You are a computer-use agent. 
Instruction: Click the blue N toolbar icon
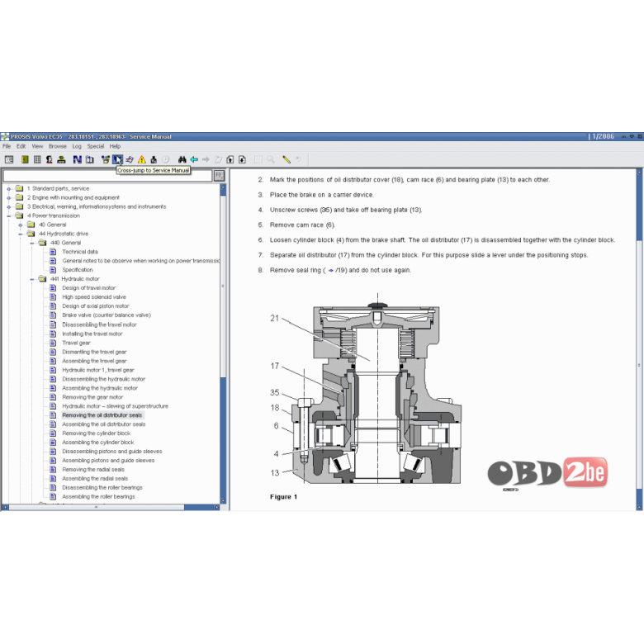pyautogui.click(x=78, y=159)
